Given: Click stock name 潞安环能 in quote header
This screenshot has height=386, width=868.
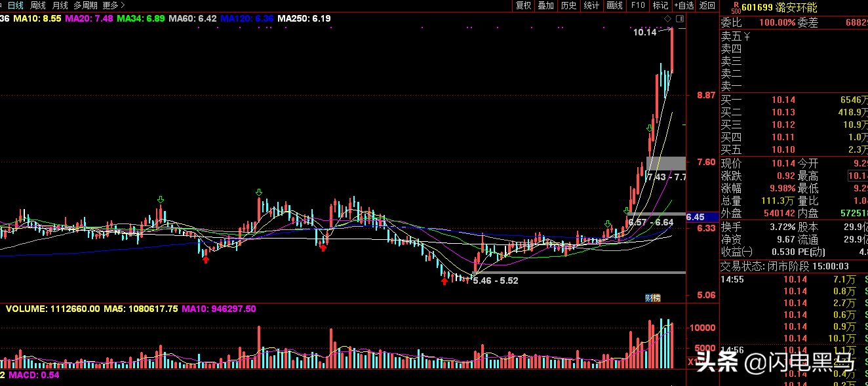Looking at the screenshot, I should click(x=796, y=8).
